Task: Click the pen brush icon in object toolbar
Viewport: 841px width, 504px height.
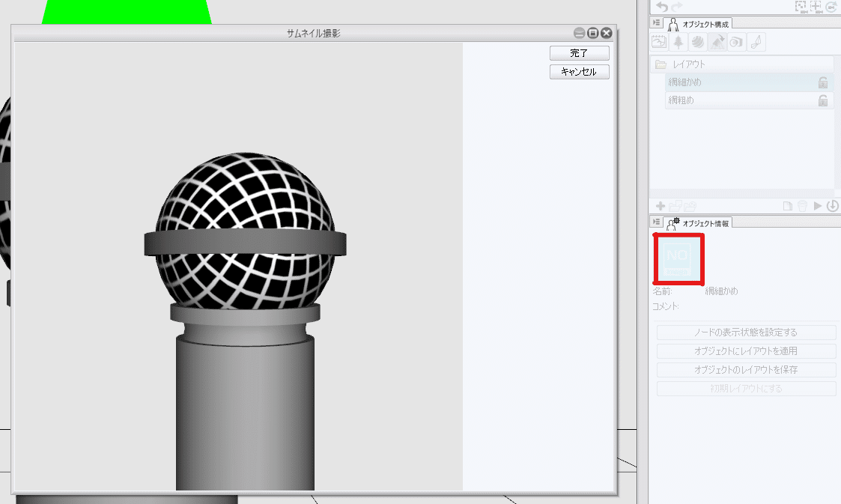Action: [756, 42]
